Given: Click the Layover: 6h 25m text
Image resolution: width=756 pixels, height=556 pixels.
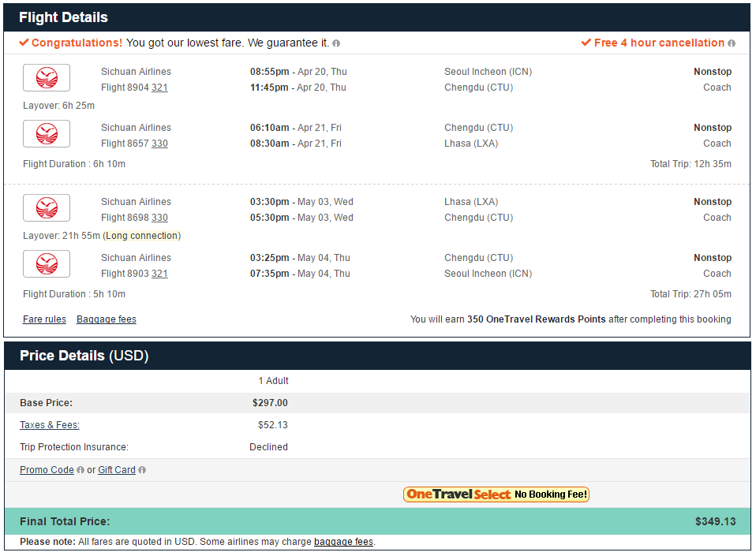Looking at the screenshot, I should [x=59, y=106].
